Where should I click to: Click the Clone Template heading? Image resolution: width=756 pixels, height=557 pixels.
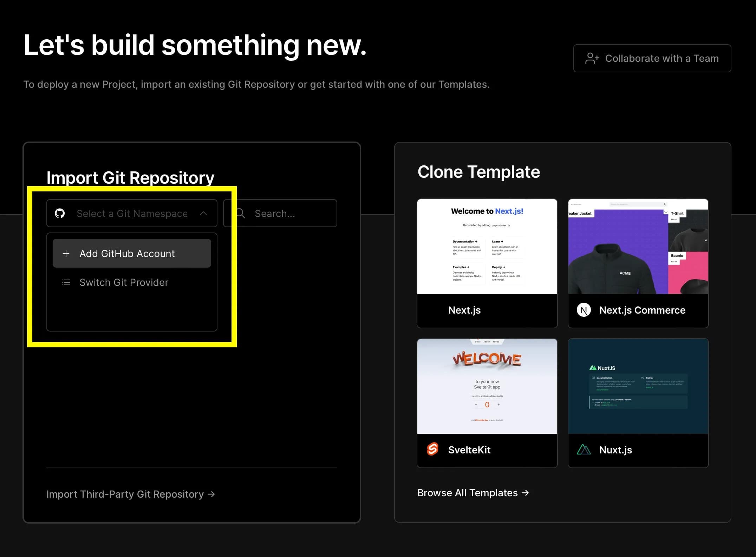tap(478, 172)
